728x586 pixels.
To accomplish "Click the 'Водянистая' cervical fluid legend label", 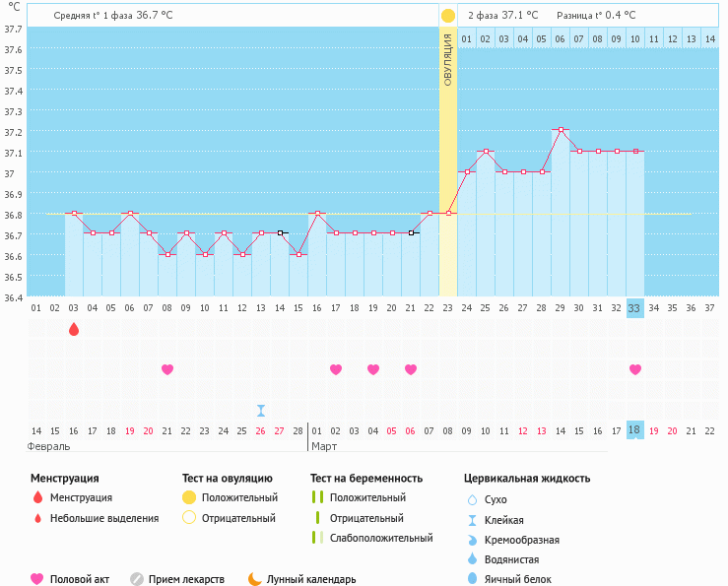I will [x=515, y=559].
